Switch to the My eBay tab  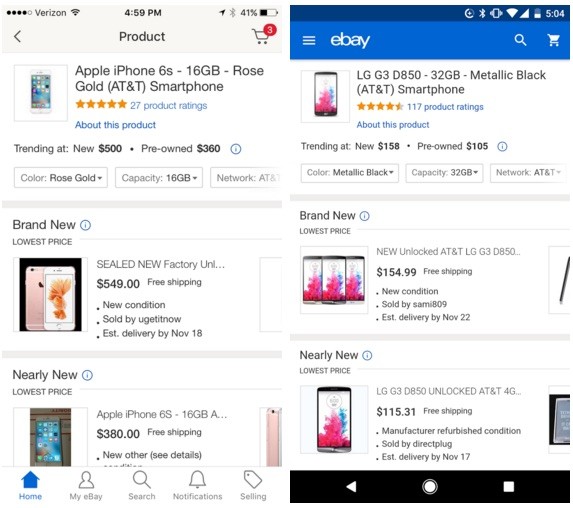86,486
